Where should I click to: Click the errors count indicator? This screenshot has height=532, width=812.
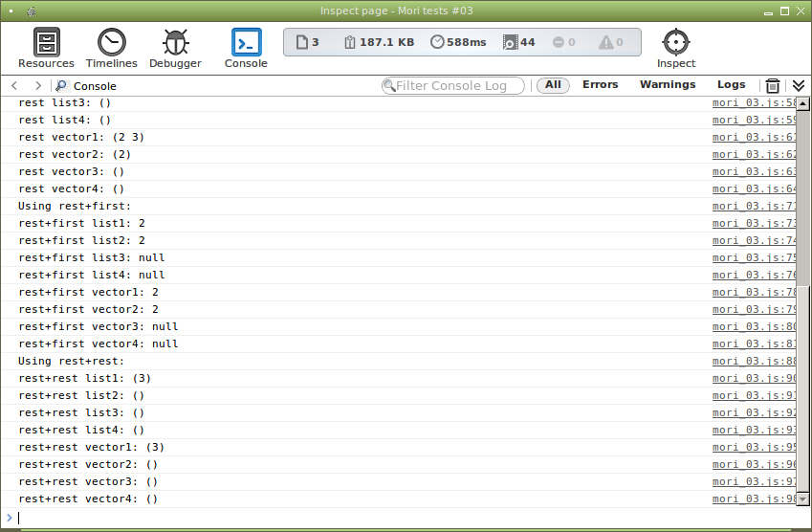564,42
